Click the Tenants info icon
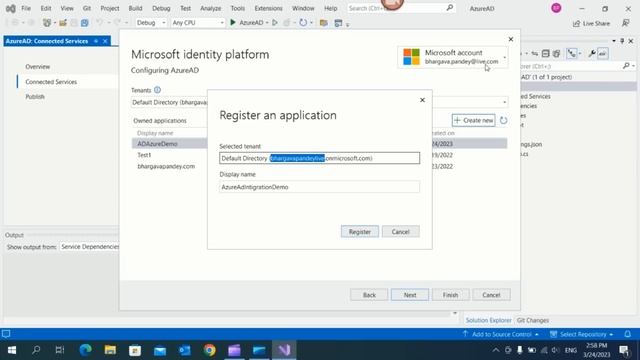Image resolution: width=640 pixels, height=360 pixels. coord(157,90)
